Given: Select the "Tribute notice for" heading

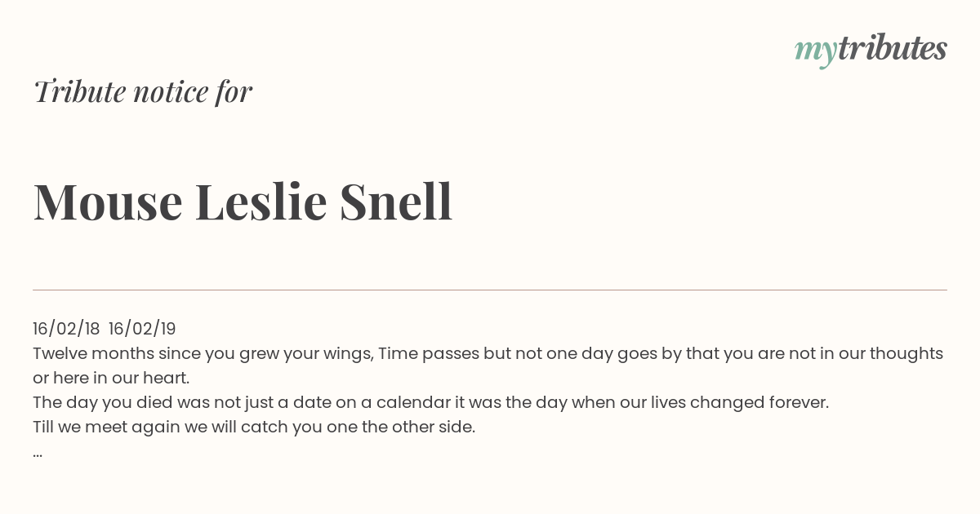Looking at the screenshot, I should pos(143,91).
